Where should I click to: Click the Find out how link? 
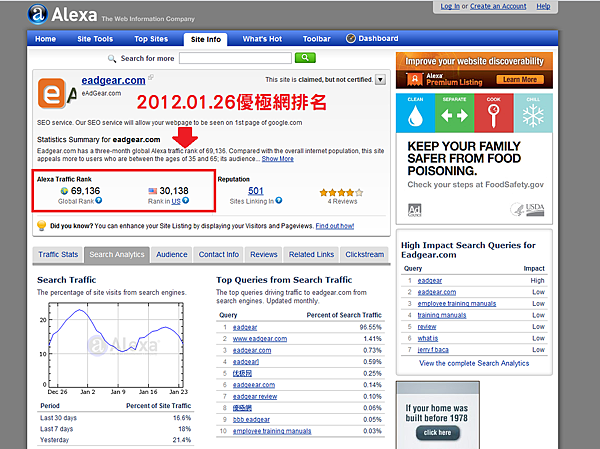(335, 226)
